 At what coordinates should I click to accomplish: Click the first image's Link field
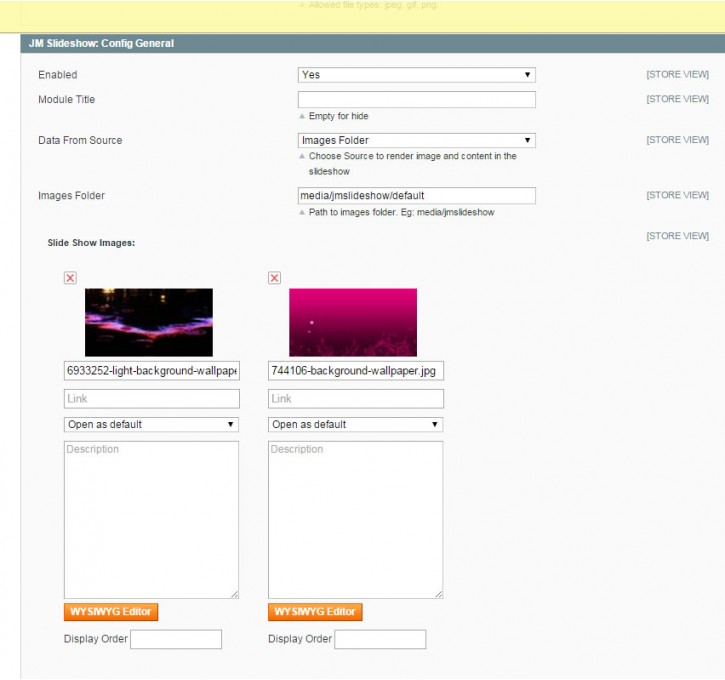(x=152, y=399)
